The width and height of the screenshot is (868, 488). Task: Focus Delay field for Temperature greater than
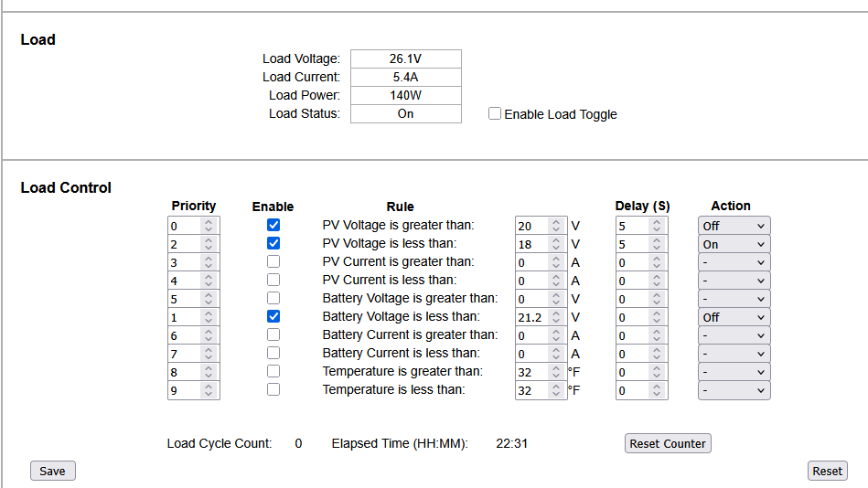point(641,372)
